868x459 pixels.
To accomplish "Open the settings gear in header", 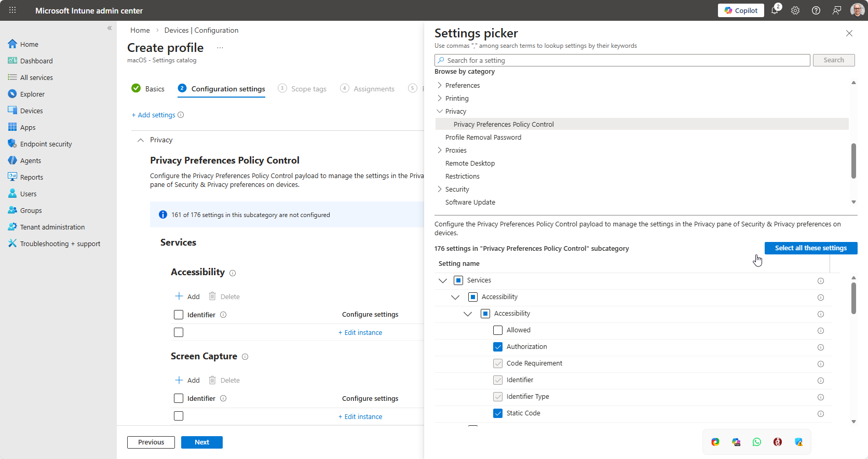I will coord(795,10).
